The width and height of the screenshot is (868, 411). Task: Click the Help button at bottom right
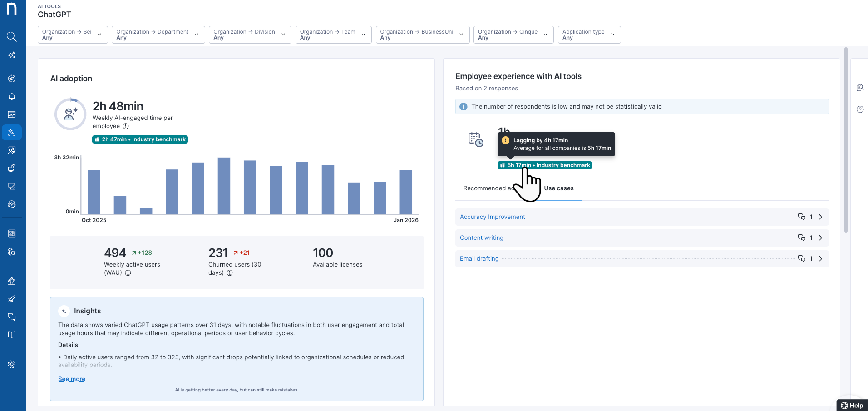[x=852, y=406]
